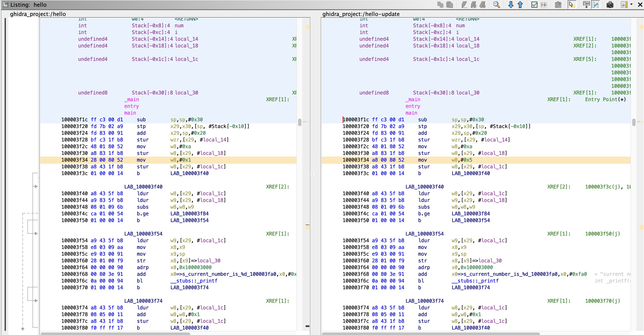Click the black marker at bottom of left overview
Screen dimensions: 644x335
(x=307, y=326)
